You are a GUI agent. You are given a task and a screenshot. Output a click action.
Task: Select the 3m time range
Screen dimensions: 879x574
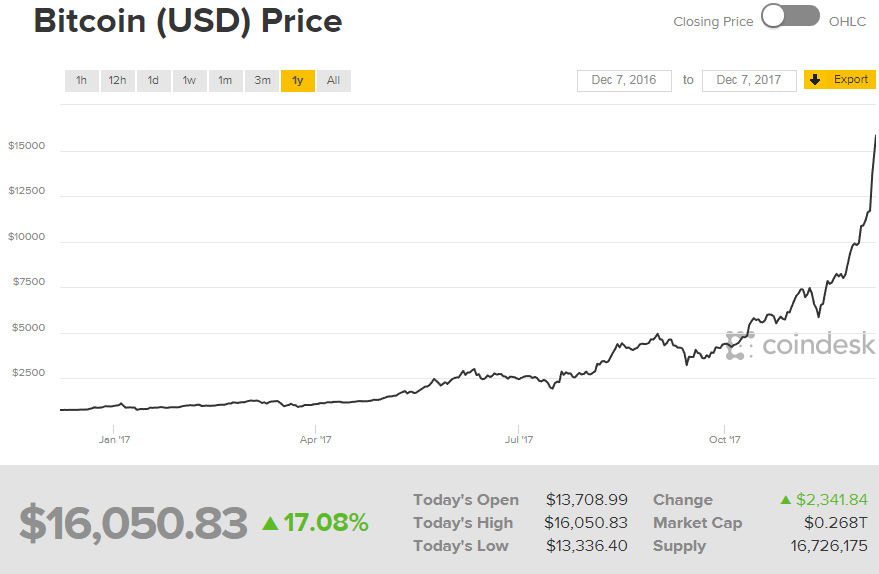click(261, 81)
